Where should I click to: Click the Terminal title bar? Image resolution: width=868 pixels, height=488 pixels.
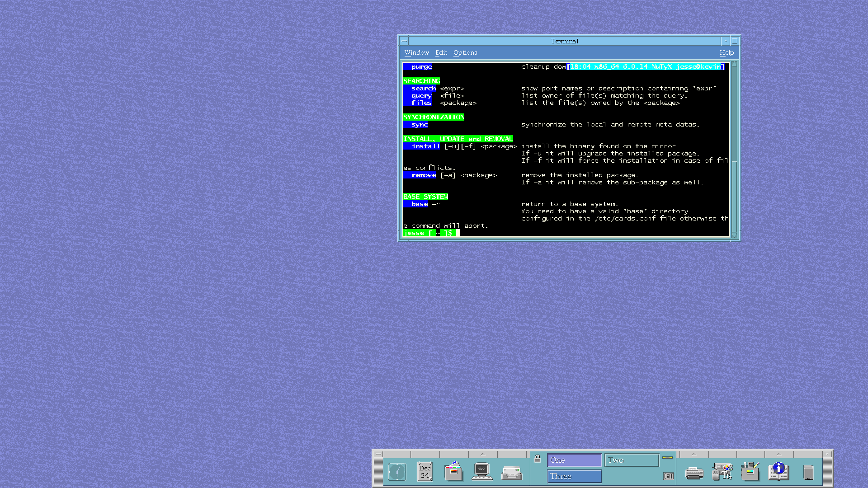point(565,41)
